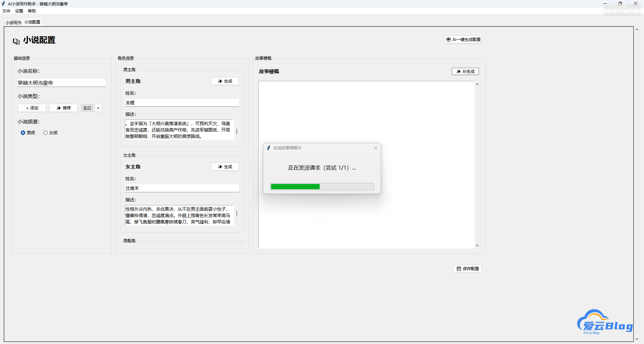Open the 帮助 menu
Viewport: 644px width, 344px height.
coord(32,11)
